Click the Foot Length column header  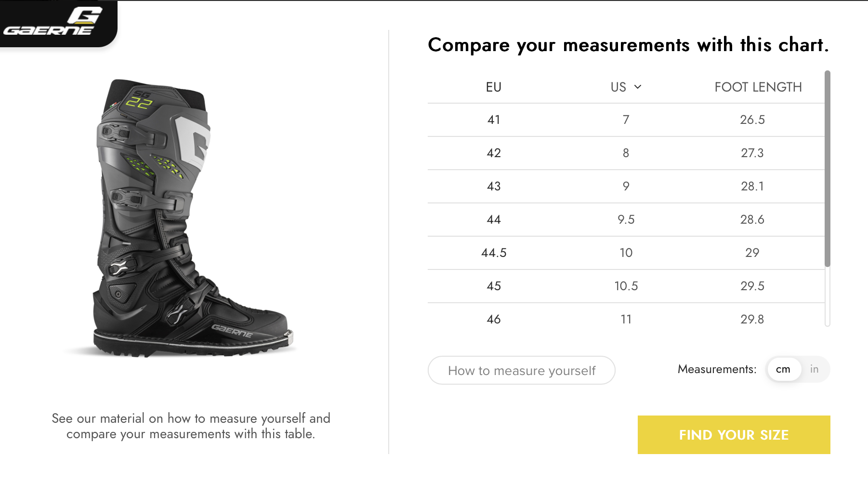point(758,87)
